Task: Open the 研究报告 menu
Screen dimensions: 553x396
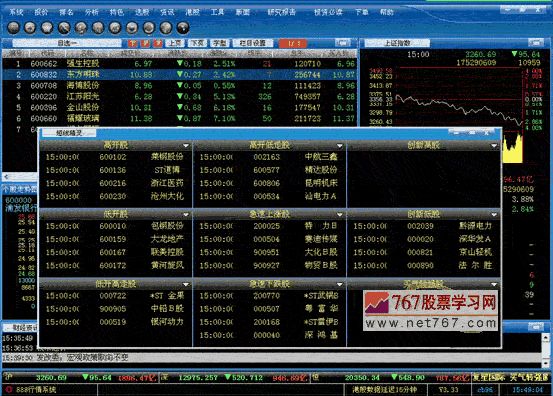Action: (281, 12)
